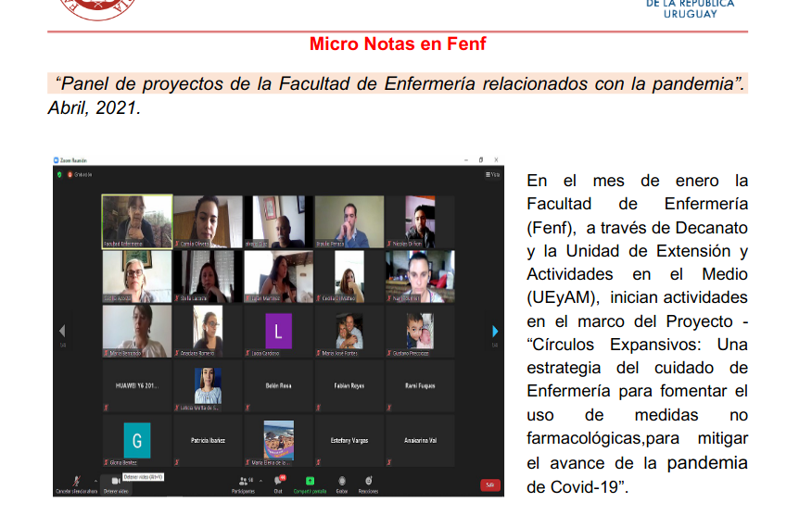Screen dimensions: 812x528
Task: Select Braulio Peraza video tile
Action: pos(349,221)
